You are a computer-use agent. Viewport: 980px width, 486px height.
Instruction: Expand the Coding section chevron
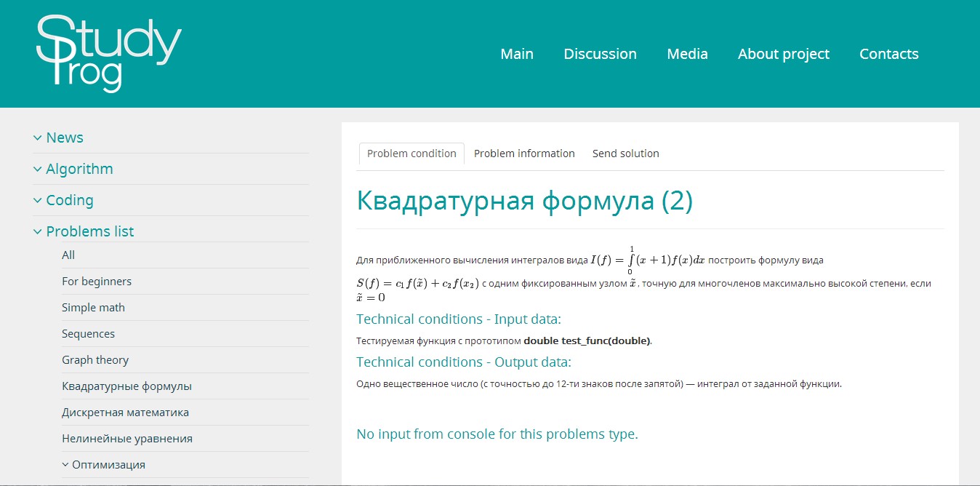tap(37, 200)
